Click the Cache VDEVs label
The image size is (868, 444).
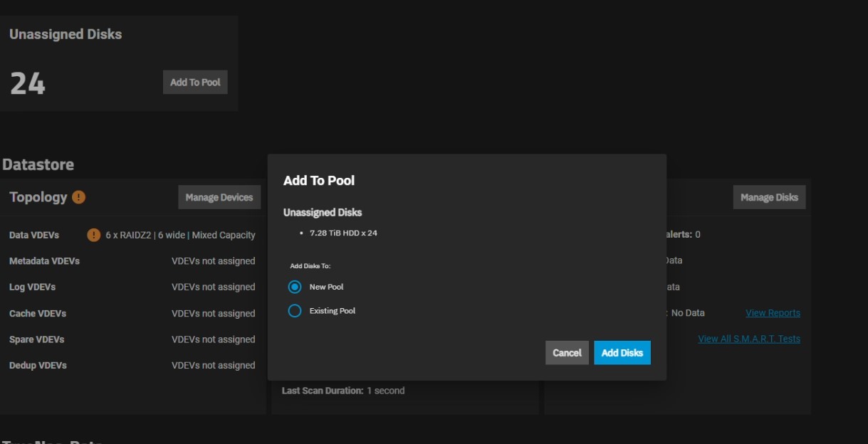38,313
